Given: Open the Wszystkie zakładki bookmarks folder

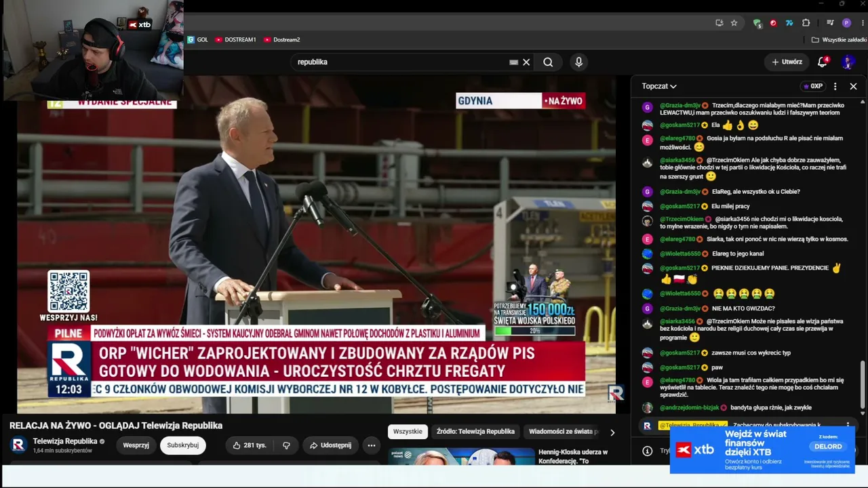Looking at the screenshot, I should 839,40.
